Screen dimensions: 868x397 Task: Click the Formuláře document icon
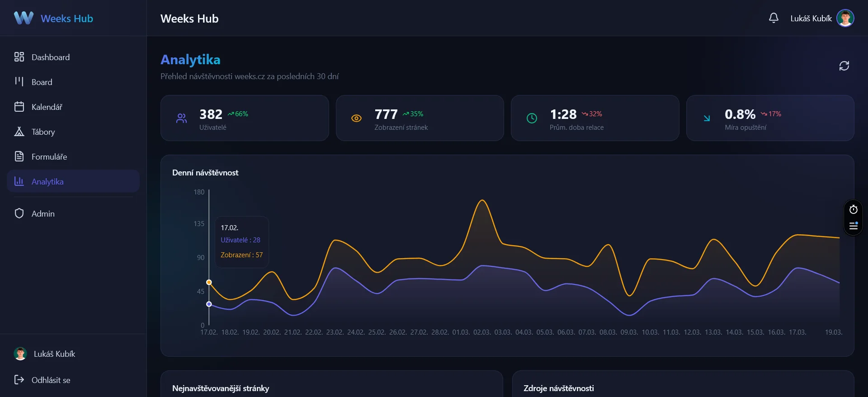coord(19,156)
